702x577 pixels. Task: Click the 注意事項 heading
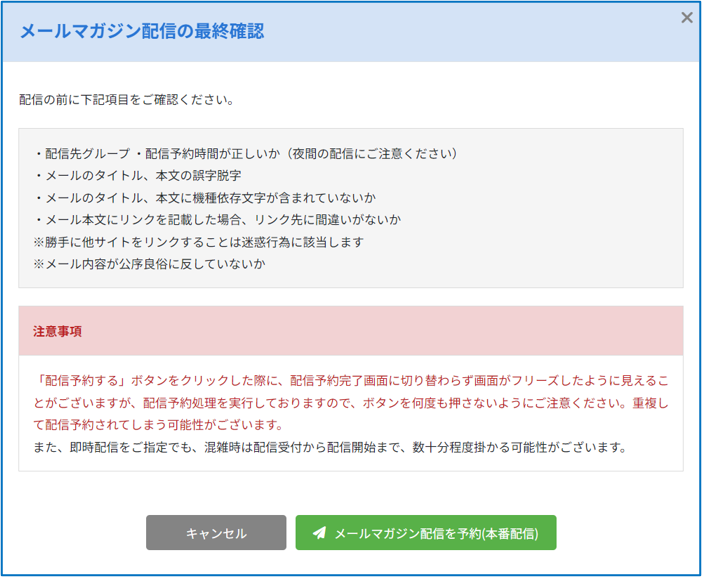click(57, 331)
